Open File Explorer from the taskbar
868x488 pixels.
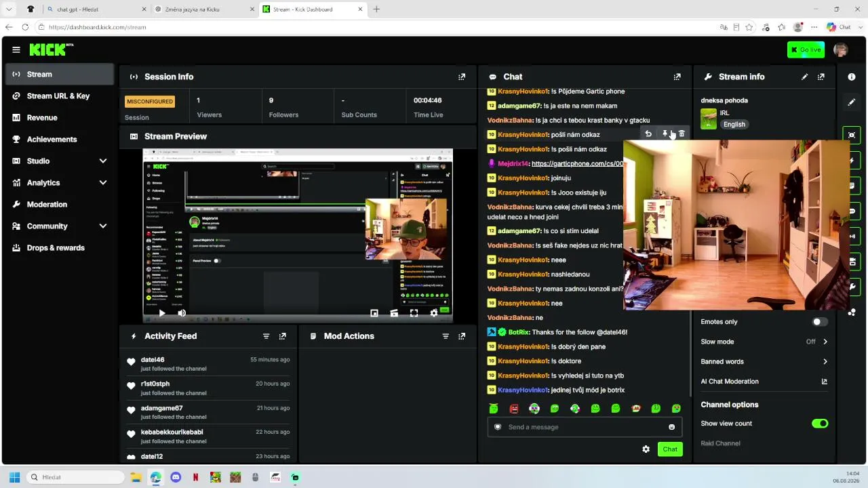(x=136, y=477)
